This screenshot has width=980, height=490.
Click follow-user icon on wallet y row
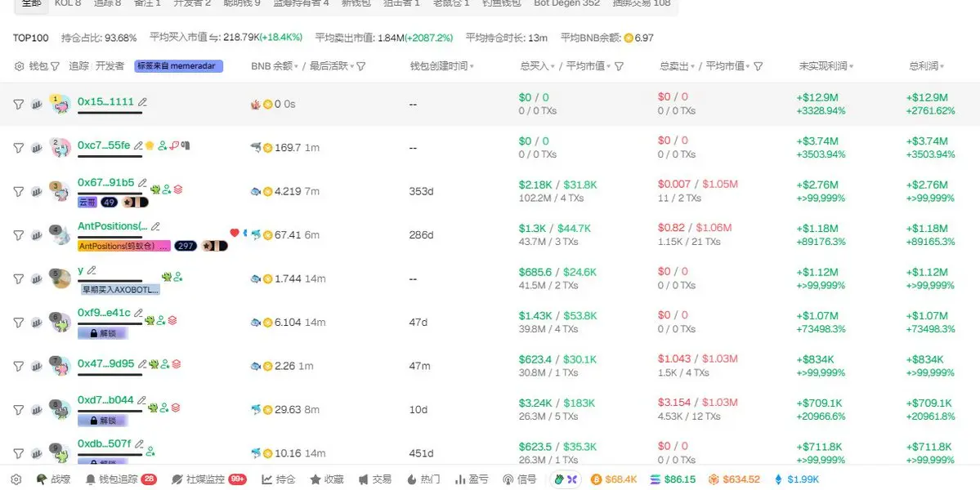pos(178,277)
